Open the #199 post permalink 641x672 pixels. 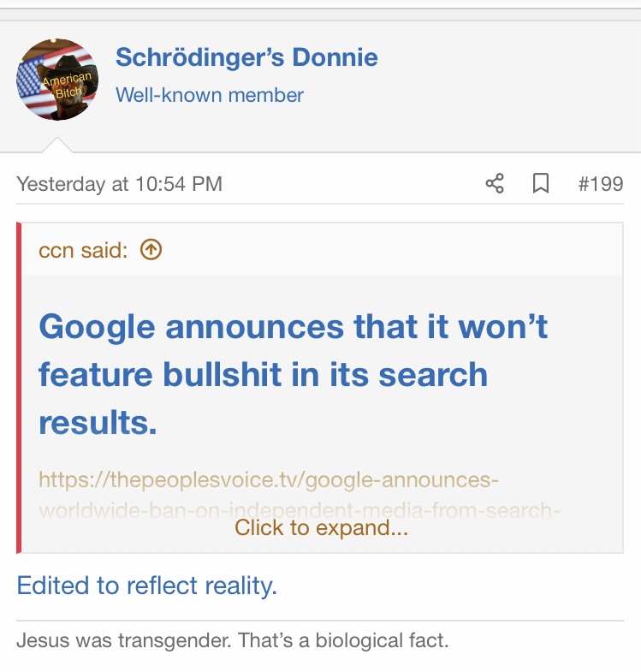click(601, 183)
